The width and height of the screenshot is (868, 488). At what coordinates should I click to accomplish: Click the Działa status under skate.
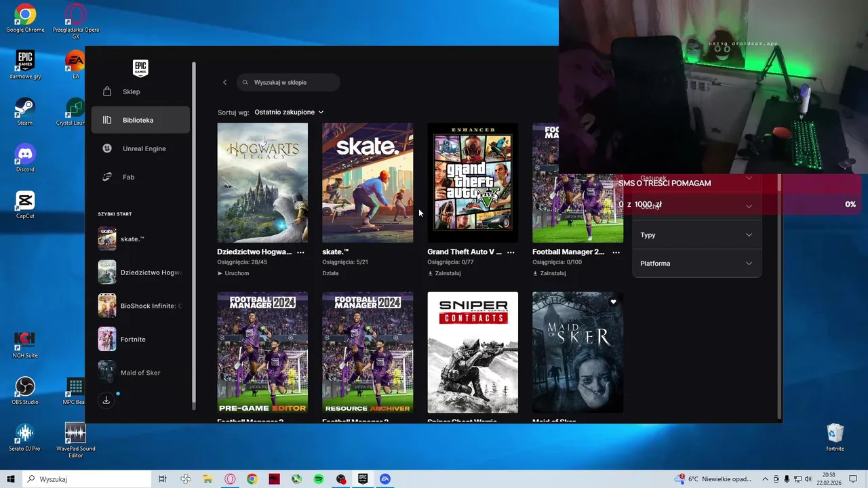pyautogui.click(x=330, y=273)
